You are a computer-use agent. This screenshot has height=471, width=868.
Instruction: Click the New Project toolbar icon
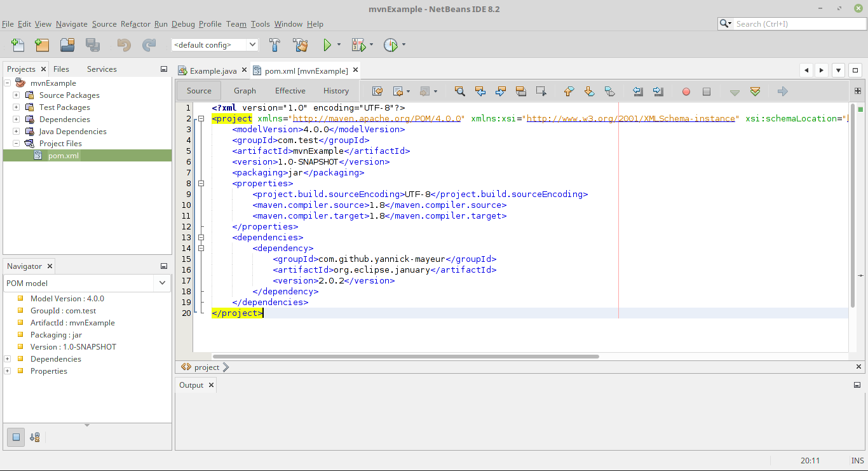(42, 45)
